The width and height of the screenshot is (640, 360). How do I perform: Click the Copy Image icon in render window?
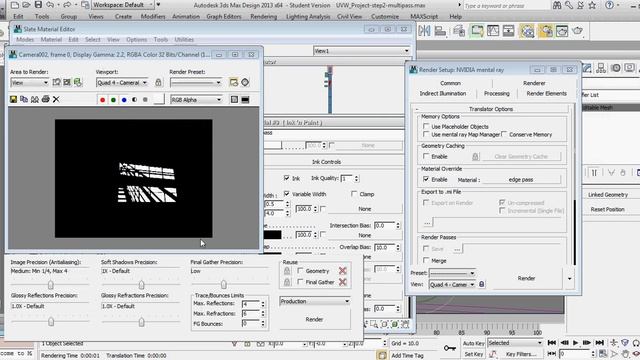[24, 99]
